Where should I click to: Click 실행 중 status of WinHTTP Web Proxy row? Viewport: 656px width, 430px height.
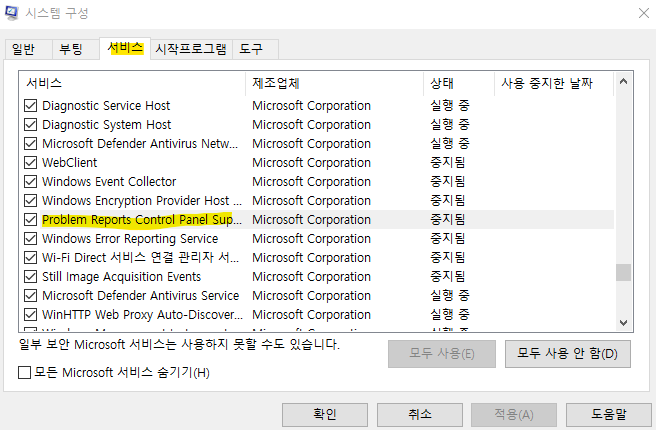450,315
